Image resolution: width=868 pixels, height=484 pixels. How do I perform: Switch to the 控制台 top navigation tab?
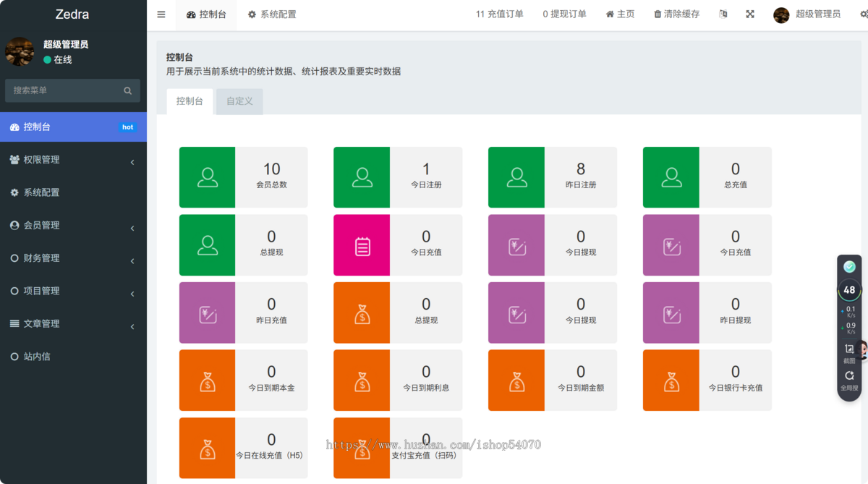coord(205,14)
